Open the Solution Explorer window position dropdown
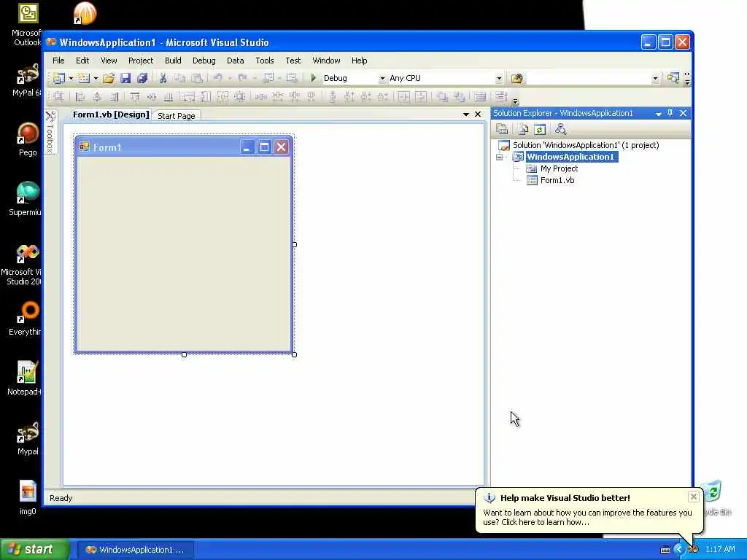This screenshot has height=560, width=747. click(x=659, y=113)
